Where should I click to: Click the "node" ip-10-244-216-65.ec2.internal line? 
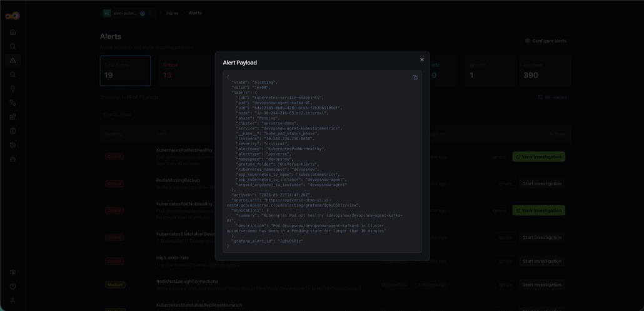point(282,113)
